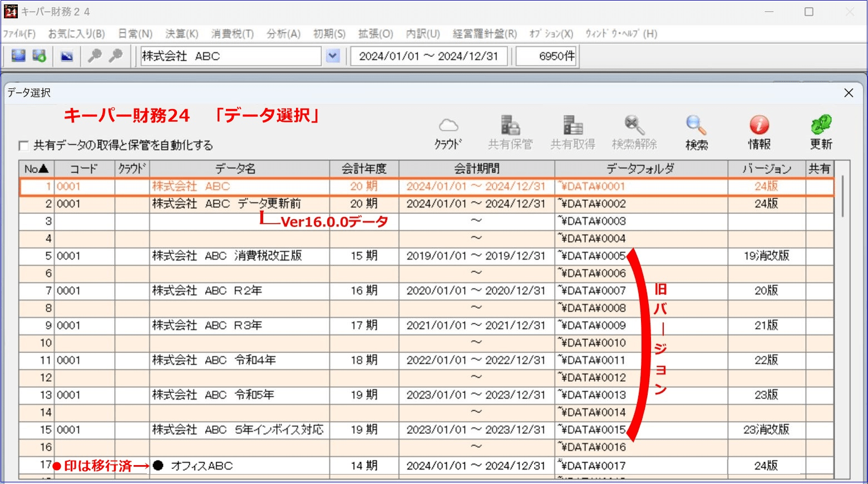Select row 株式会社 ABC データ更新前
The width and height of the screenshot is (868, 484).
tap(427, 204)
